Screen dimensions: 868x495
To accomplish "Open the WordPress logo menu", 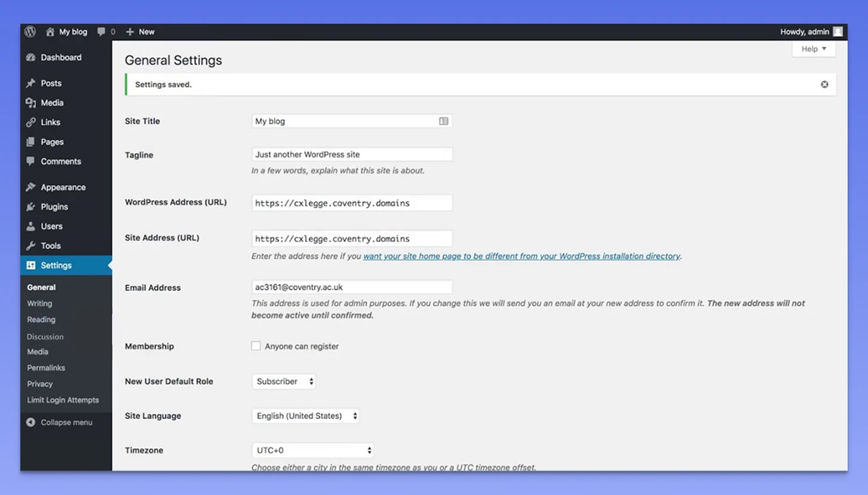I will [x=30, y=32].
